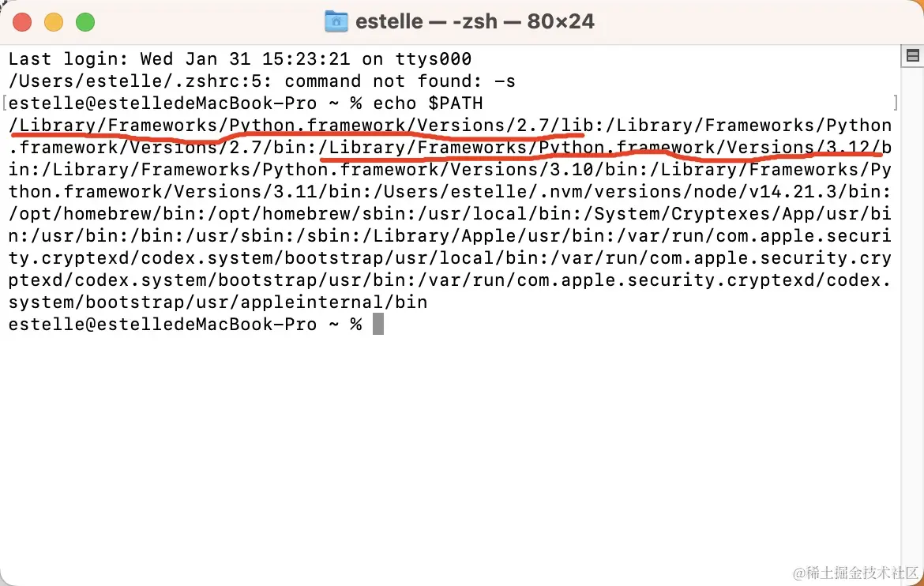Viewport: 924px width, 586px height.
Task: Click the left bracket mark beside the echo prompt
Action: 5,103
